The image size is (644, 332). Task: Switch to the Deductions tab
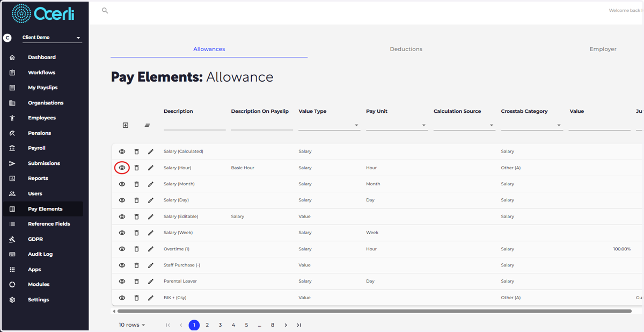pyautogui.click(x=406, y=49)
